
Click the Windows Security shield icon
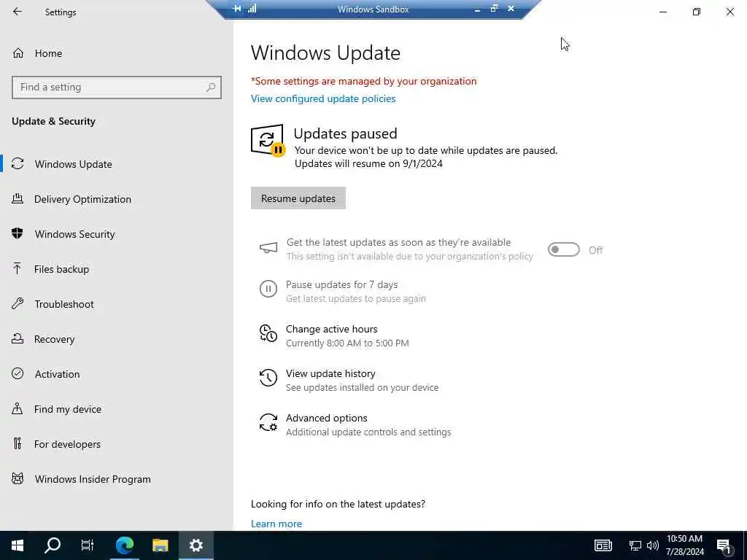(18, 233)
